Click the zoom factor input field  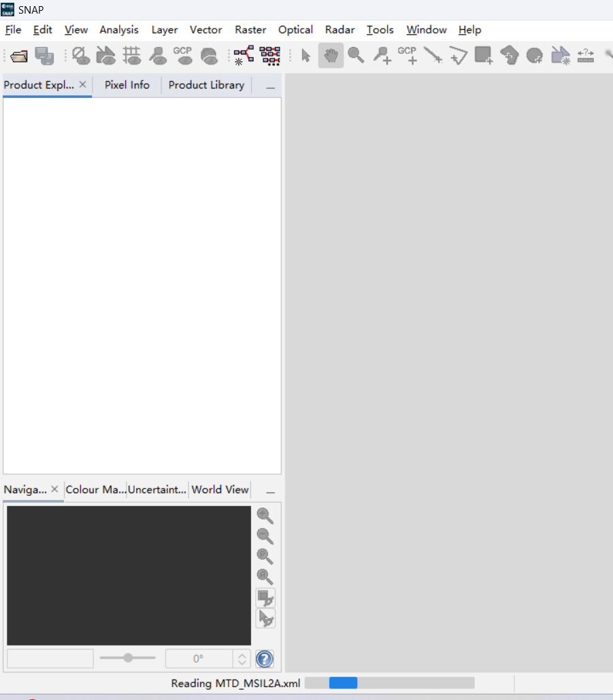[50, 659]
